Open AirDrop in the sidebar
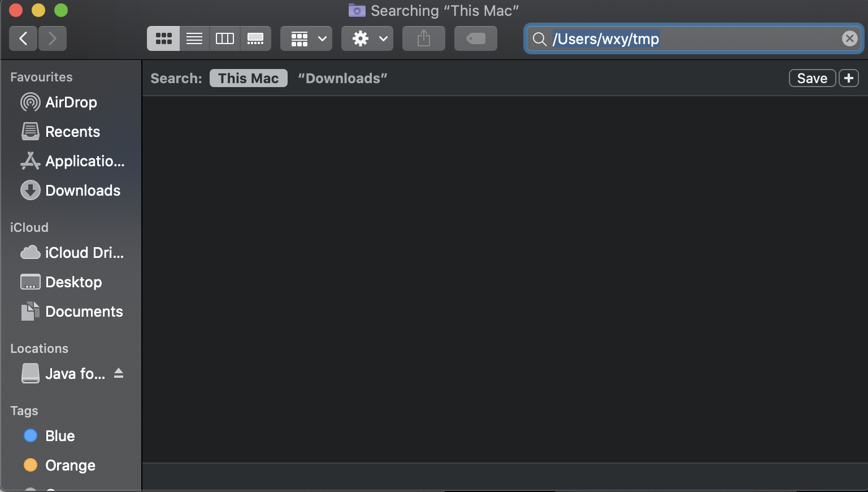Screen dimensions: 868x492 point(71,102)
